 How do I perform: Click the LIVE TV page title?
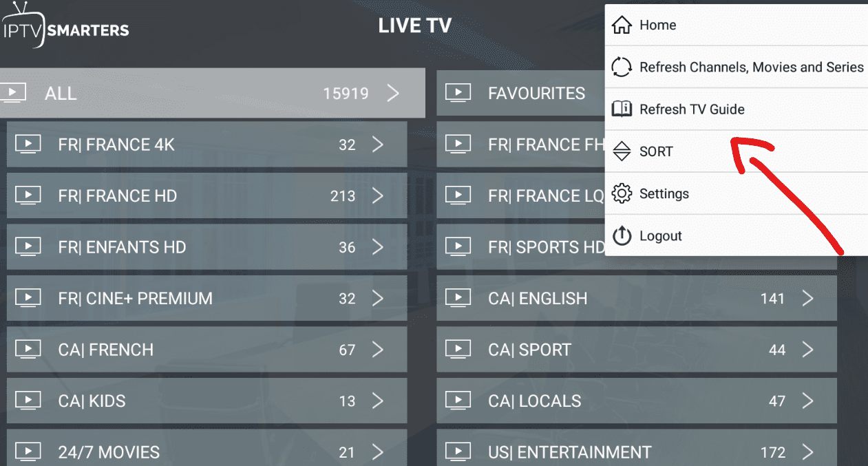414,26
